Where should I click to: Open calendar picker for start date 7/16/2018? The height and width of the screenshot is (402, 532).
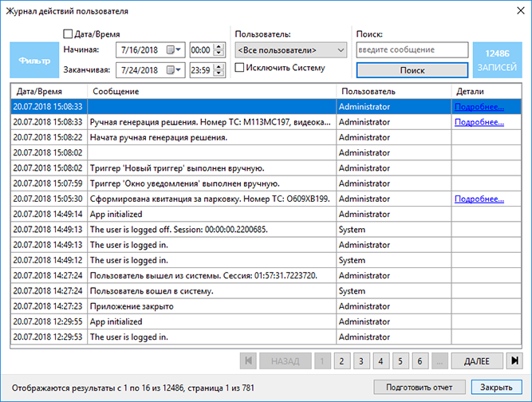click(173, 50)
